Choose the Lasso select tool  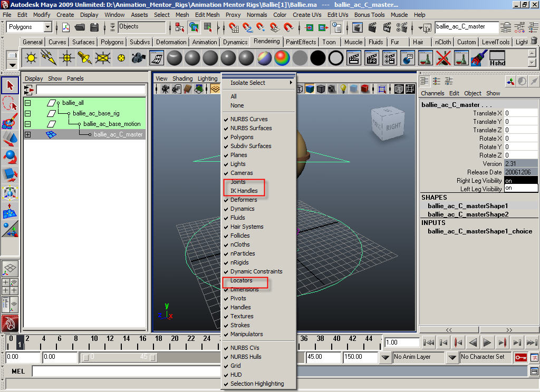click(x=10, y=103)
